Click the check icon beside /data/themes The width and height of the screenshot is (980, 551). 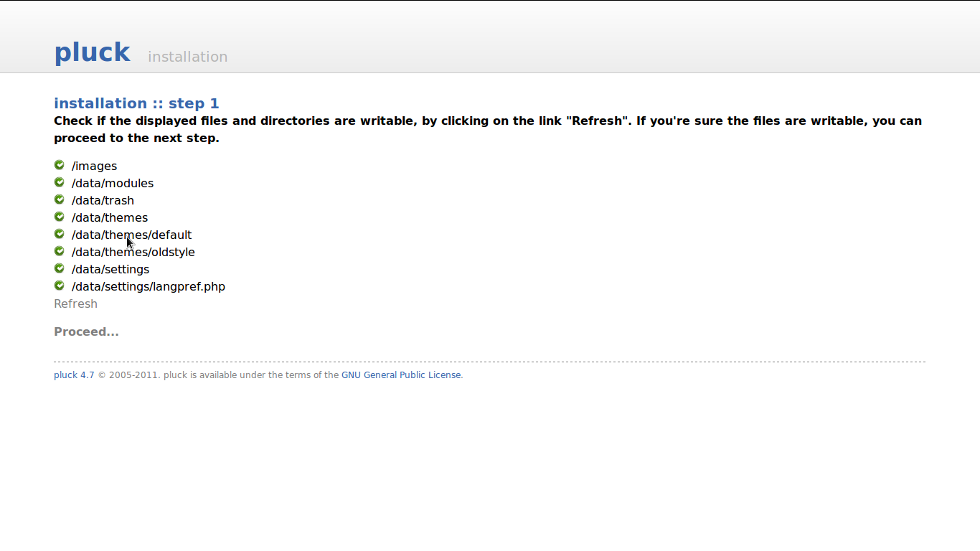click(x=60, y=217)
